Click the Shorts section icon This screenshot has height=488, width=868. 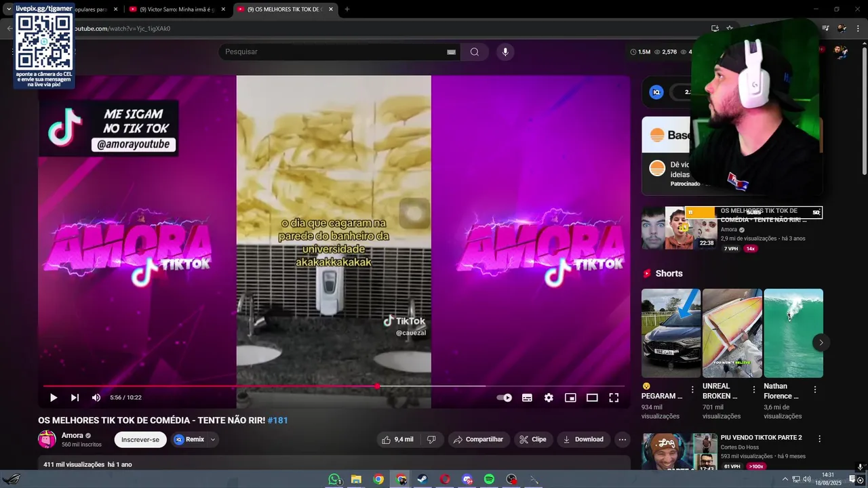tap(647, 274)
